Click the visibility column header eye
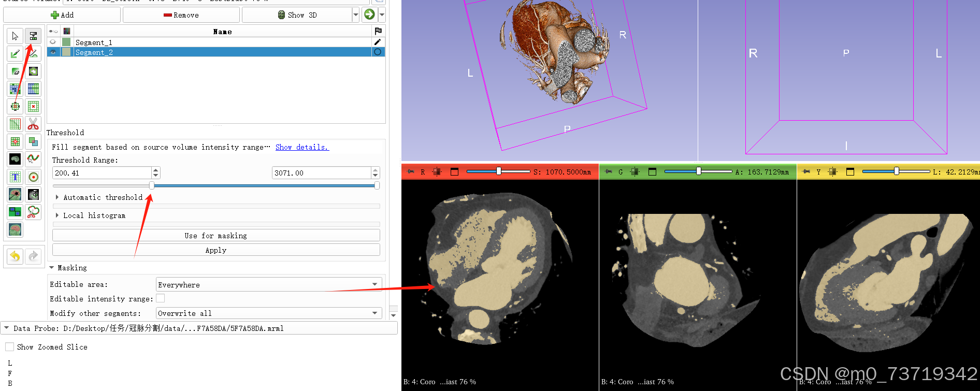 point(53,31)
